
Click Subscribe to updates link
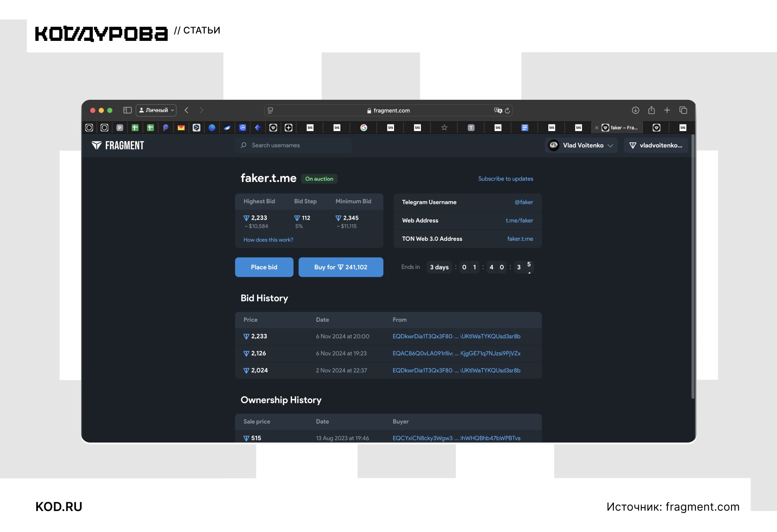506,179
